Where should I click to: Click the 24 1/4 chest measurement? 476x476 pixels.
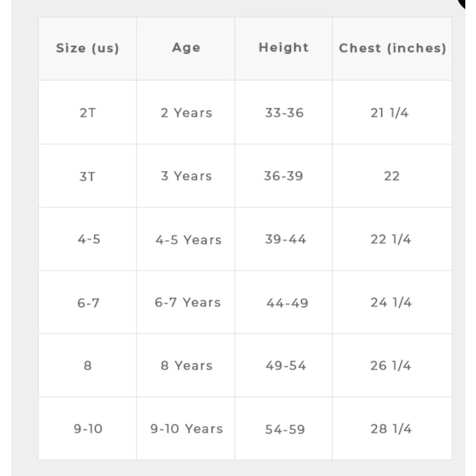(391, 303)
